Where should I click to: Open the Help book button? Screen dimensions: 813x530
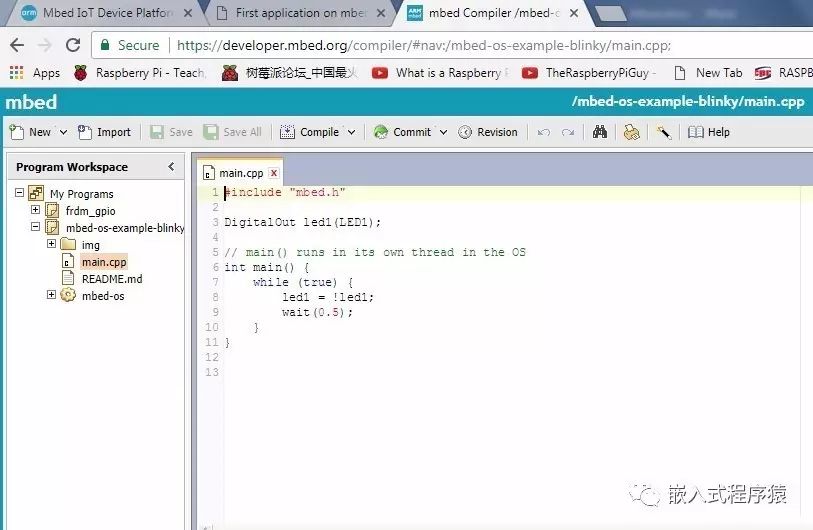(709, 132)
